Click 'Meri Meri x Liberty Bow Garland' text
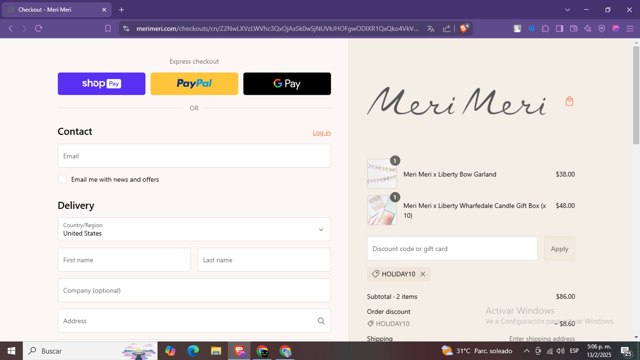This screenshot has width=640, height=360. coord(450,174)
